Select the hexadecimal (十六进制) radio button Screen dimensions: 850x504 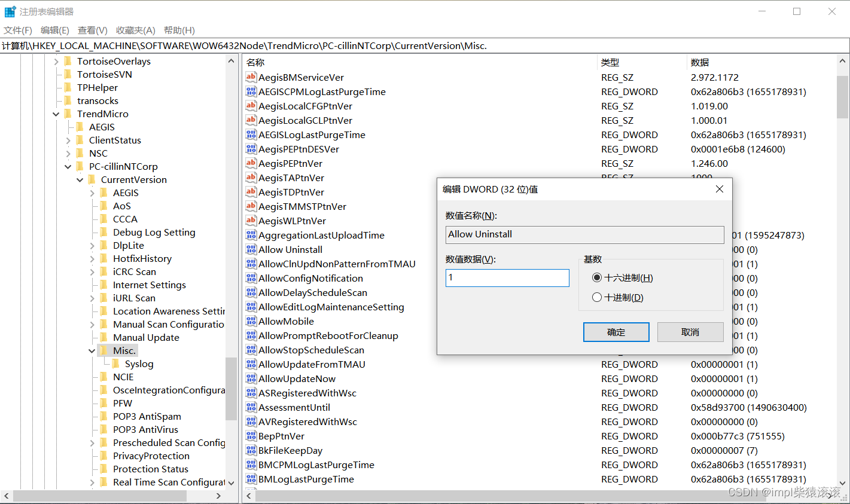pyautogui.click(x=597, y=277)
